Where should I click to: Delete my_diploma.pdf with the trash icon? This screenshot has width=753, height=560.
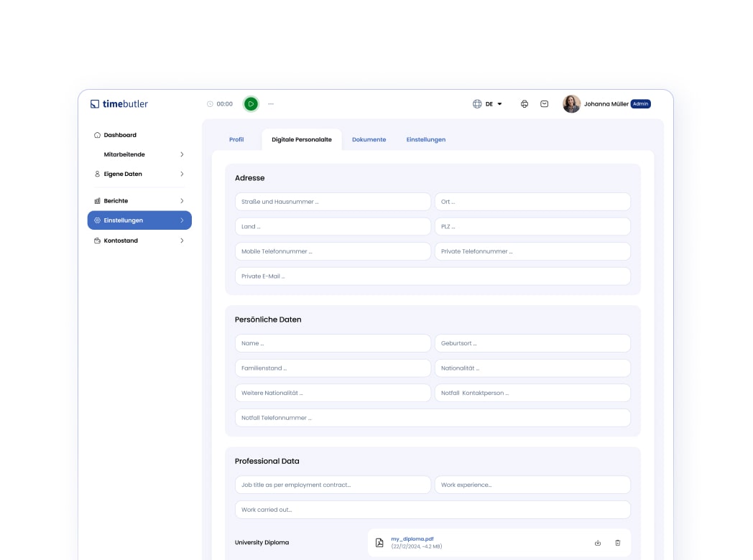click(x=618, y=543)
